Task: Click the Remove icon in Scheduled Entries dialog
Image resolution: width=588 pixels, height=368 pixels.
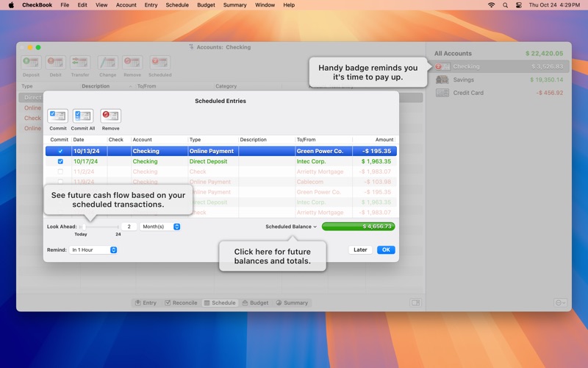Action: tap(111, 116)
